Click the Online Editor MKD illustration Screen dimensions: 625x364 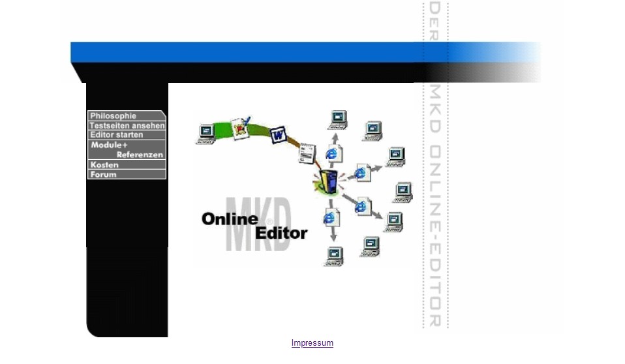304,188
